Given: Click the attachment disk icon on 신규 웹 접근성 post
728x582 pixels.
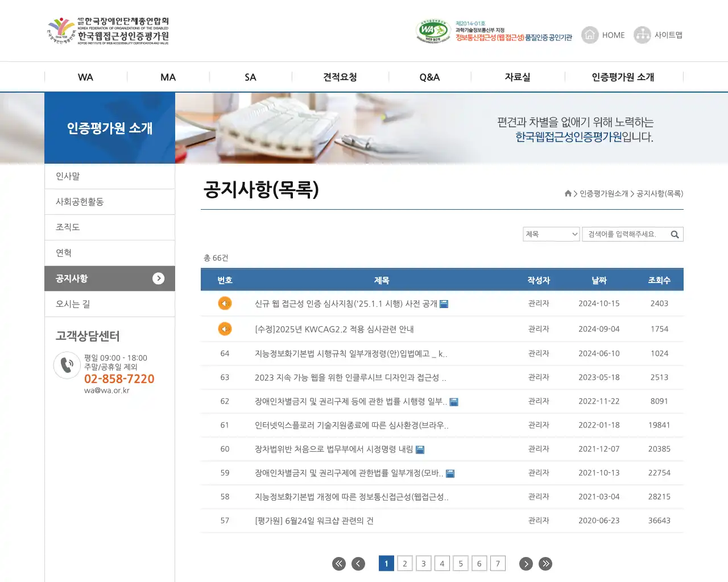Looking at the screenshot, I should tap(444, 304).
